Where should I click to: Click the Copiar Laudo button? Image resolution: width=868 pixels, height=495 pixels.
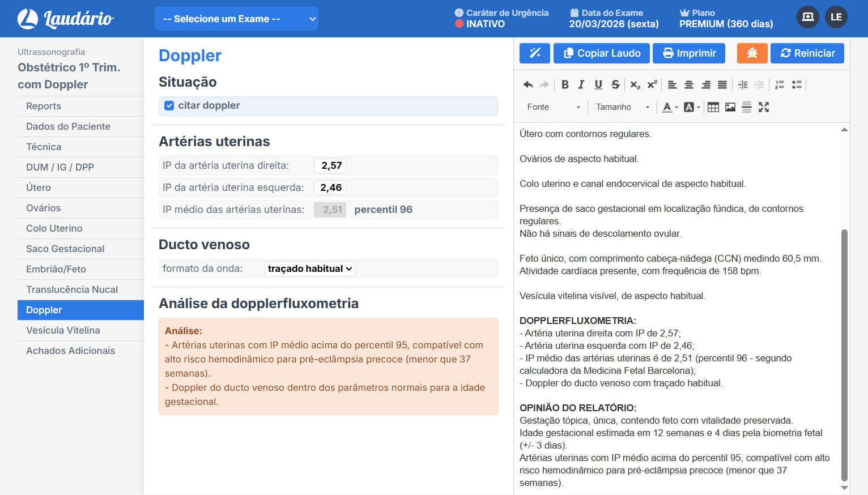[x=601, y=53]
